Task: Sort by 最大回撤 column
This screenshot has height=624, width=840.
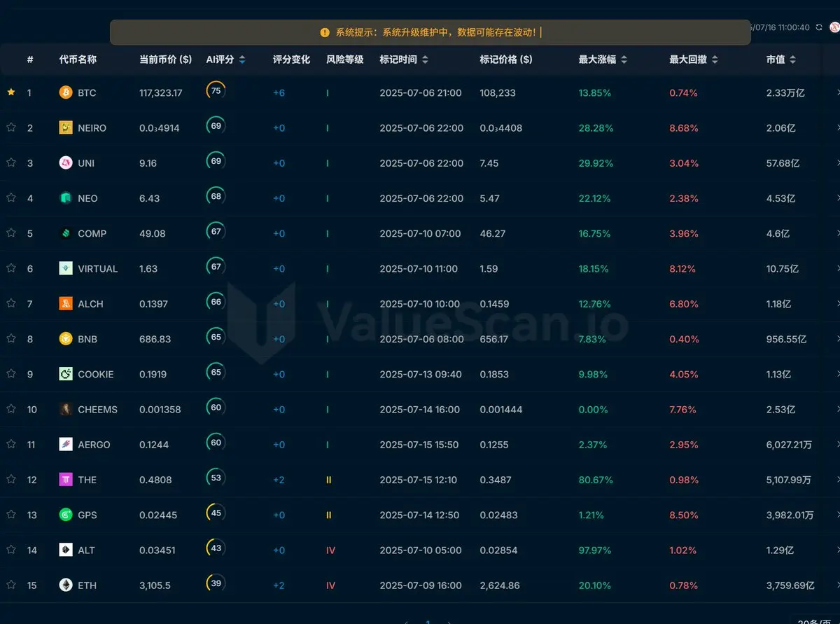Action: [714, 60]
